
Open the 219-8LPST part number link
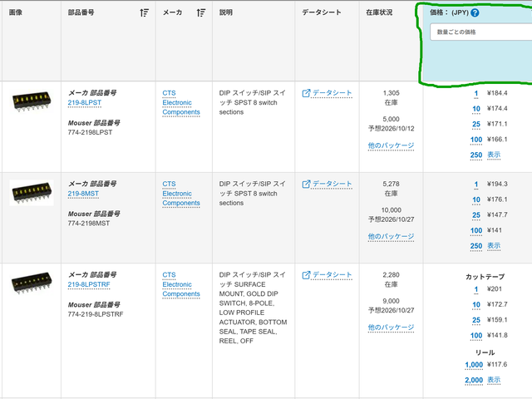pyautogui.click(x=85, y=103)
